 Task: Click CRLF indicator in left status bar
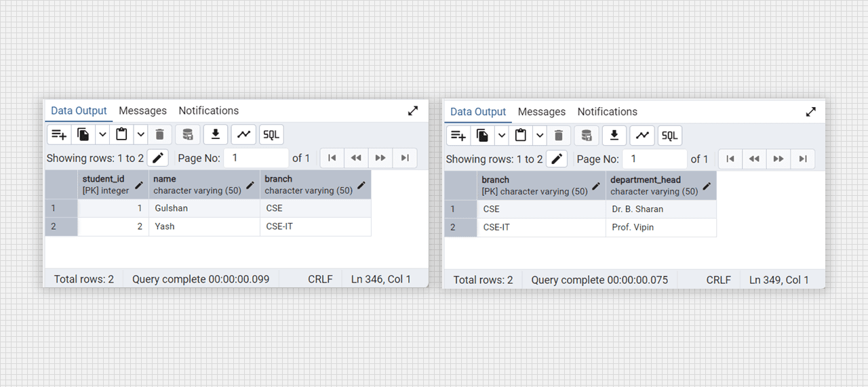(x=320, y=279)
